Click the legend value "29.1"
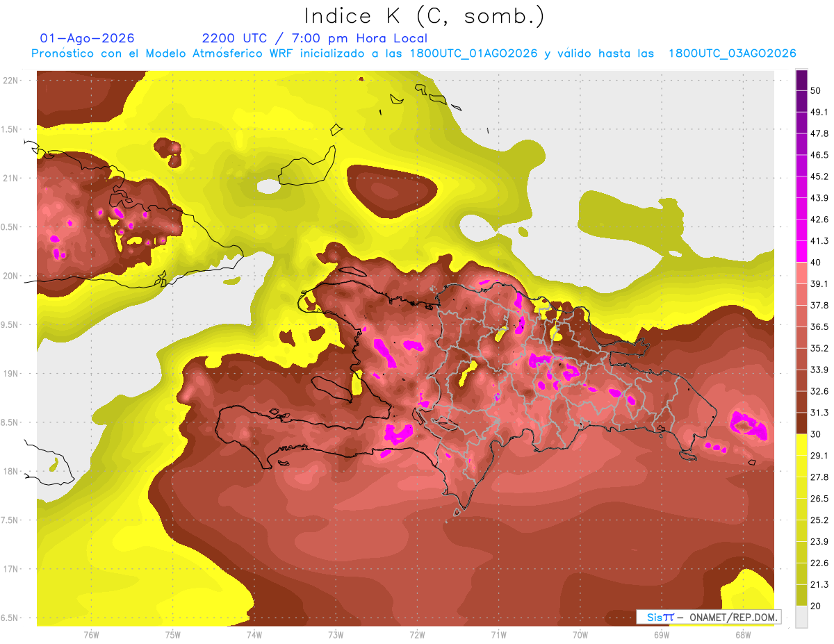Viewport: 834px width, 644px height. (x=819, y=456)
